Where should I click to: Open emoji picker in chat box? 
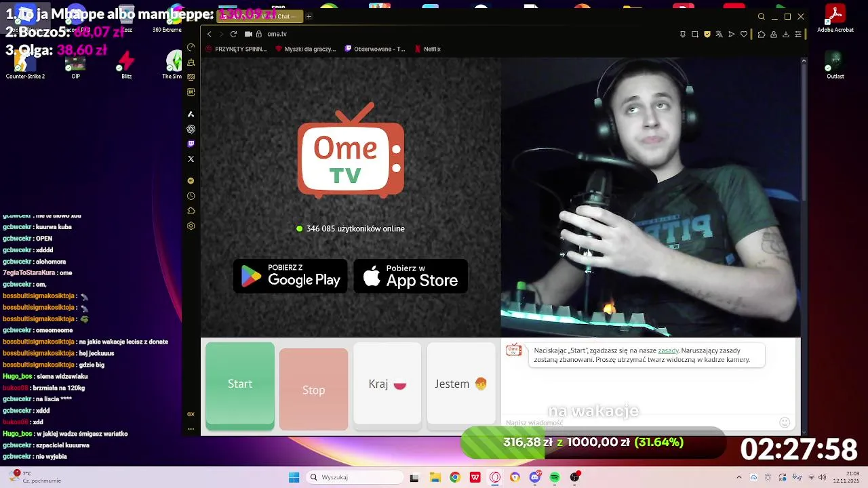tap(785, 422)
